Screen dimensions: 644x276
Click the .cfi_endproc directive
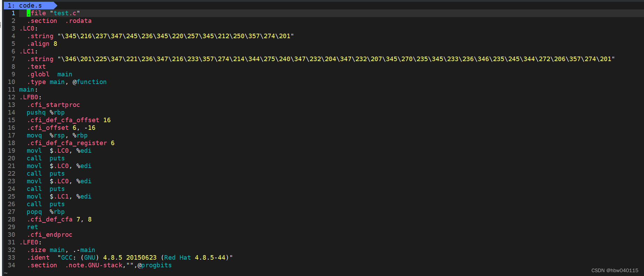click(x=50, y=234)
